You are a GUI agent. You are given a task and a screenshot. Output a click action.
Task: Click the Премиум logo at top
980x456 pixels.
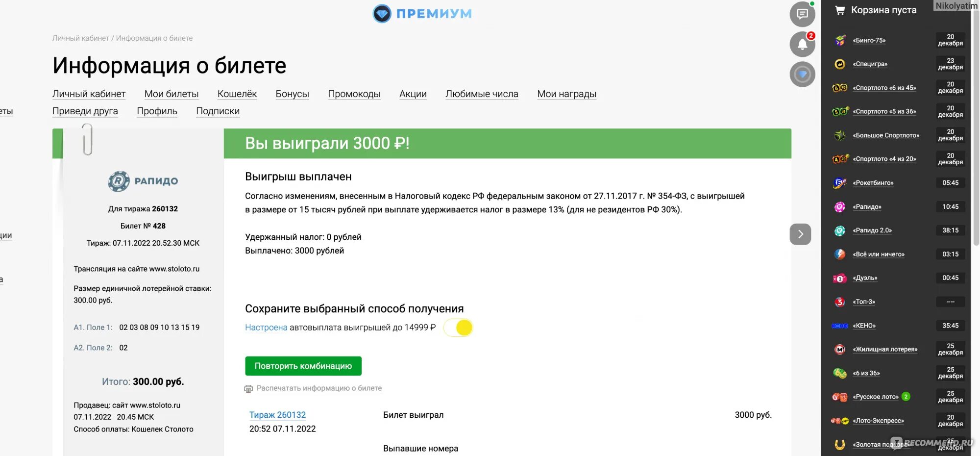tap(422, 14)
